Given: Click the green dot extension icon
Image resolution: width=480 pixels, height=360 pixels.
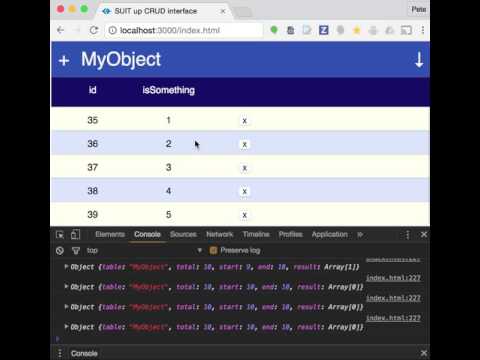Looking at the screenshot, I should tap(274, 30).
